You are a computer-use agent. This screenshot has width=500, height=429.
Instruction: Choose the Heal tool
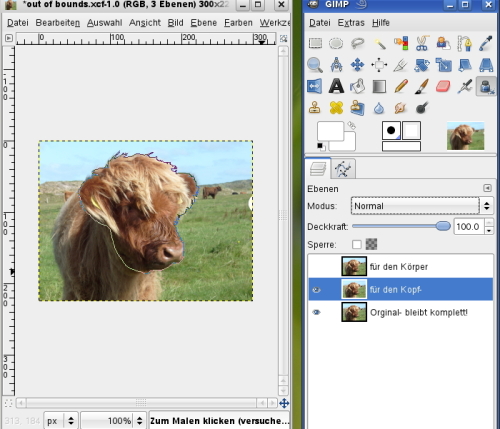(x=336, y=108)
